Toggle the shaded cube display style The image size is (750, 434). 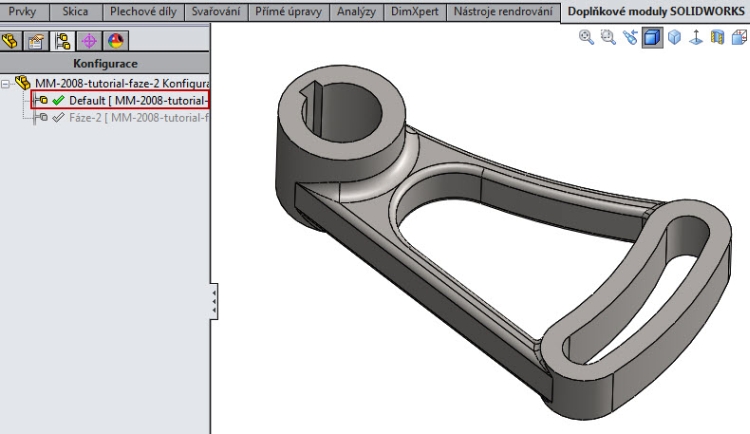pyautogui.click(x=652, y=37)
